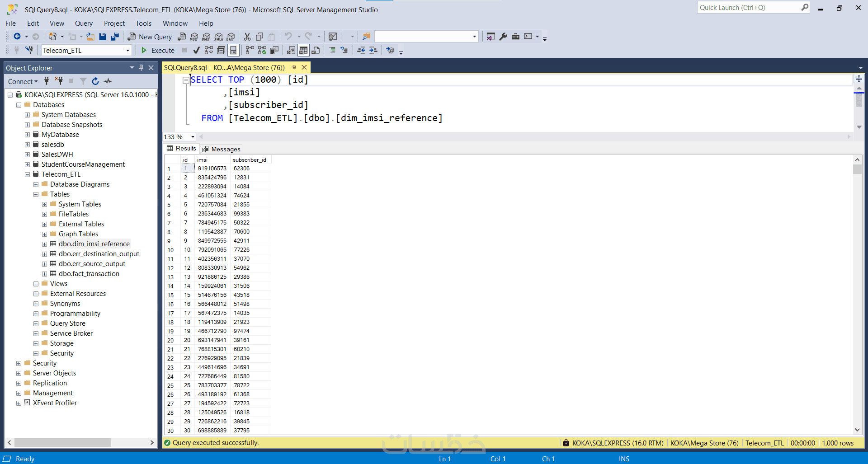Navigate backward with the toolbar back arrow
The height and width of the screenshot is (464, 868).
coord(17,37)
